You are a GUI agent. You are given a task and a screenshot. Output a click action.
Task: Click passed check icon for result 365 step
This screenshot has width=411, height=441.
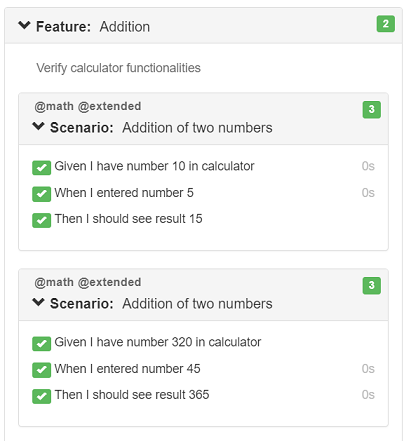[41, 396]
